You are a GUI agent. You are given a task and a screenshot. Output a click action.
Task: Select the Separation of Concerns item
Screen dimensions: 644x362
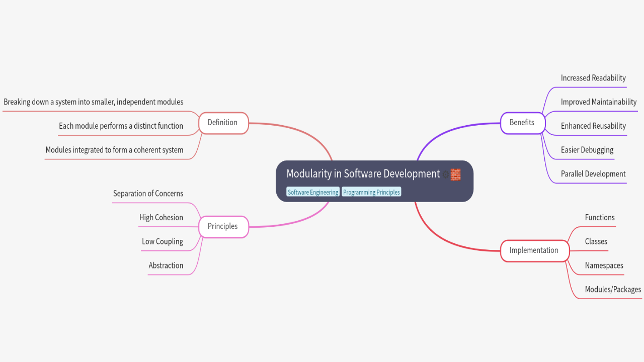[148, 194]
